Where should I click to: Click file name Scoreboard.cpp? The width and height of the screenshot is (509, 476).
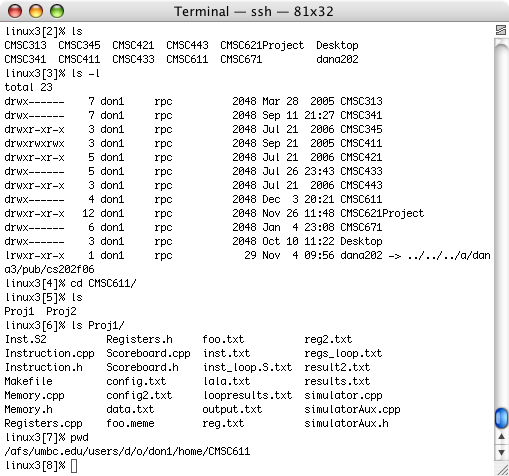[148, 354]
